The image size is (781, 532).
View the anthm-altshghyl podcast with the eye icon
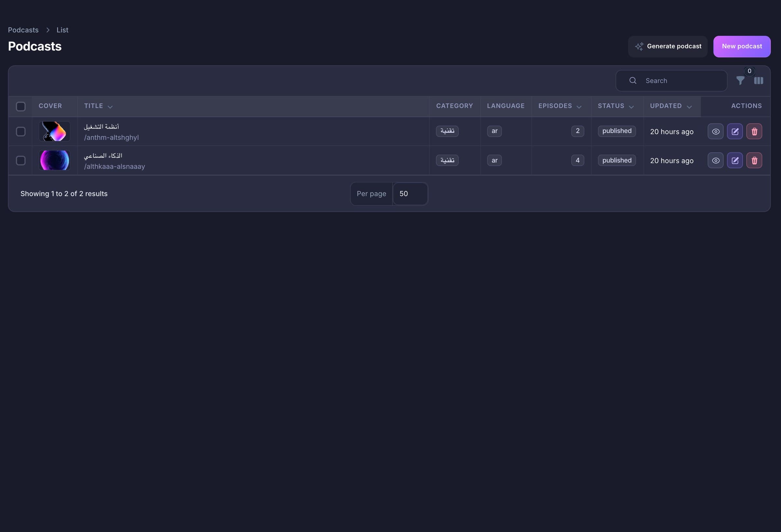(x=716, y=131)
